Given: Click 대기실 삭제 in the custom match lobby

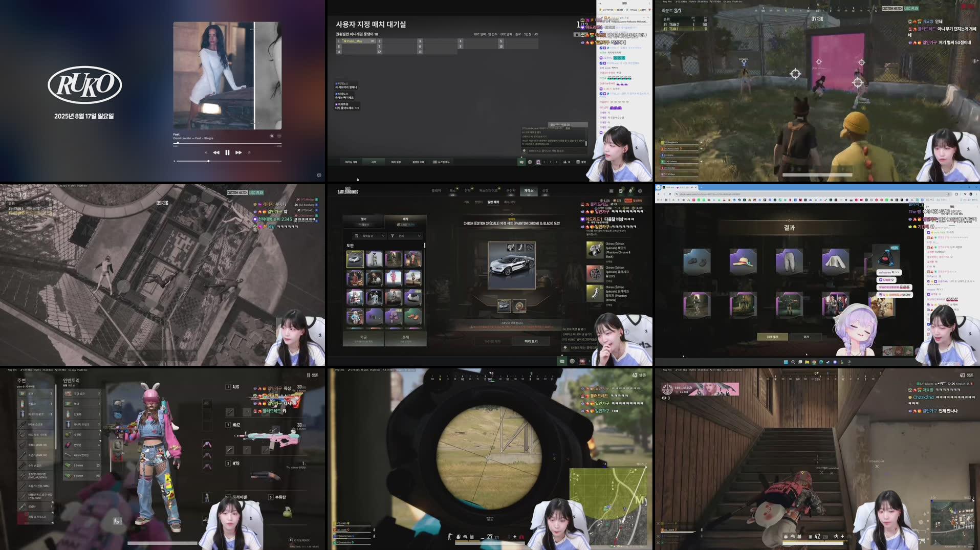Looking at the screenshot, I should pyautogui.click(x=351, y=162).
